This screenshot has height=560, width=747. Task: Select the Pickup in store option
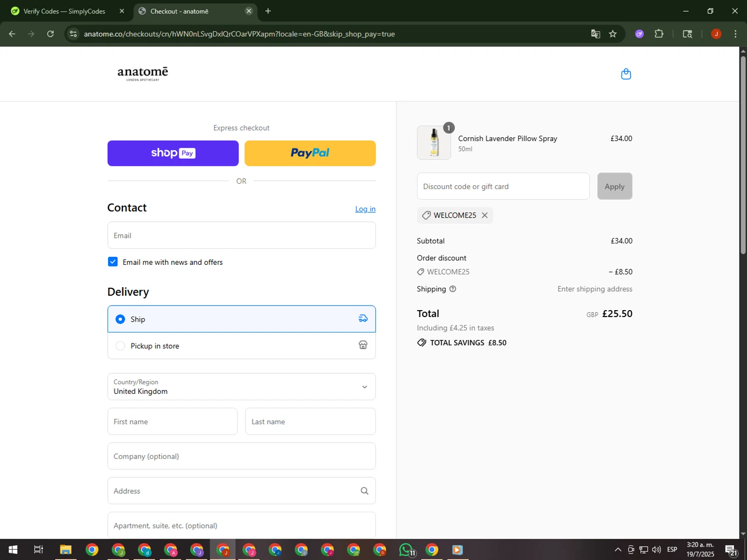coord(242,345)
